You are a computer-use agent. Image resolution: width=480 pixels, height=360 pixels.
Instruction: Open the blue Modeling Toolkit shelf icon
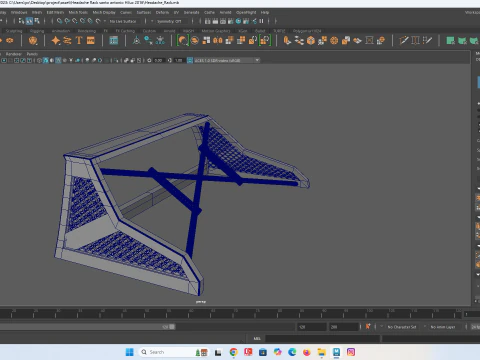pos(114,41)
